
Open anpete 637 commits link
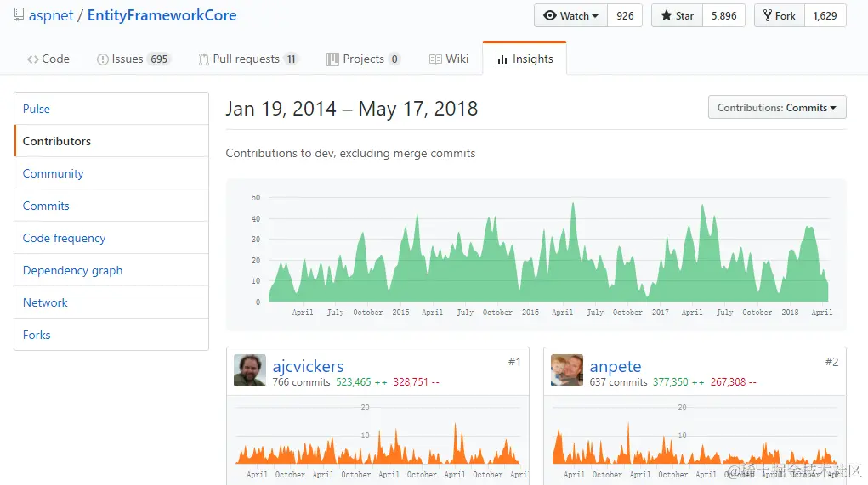(x=618, y=382)
